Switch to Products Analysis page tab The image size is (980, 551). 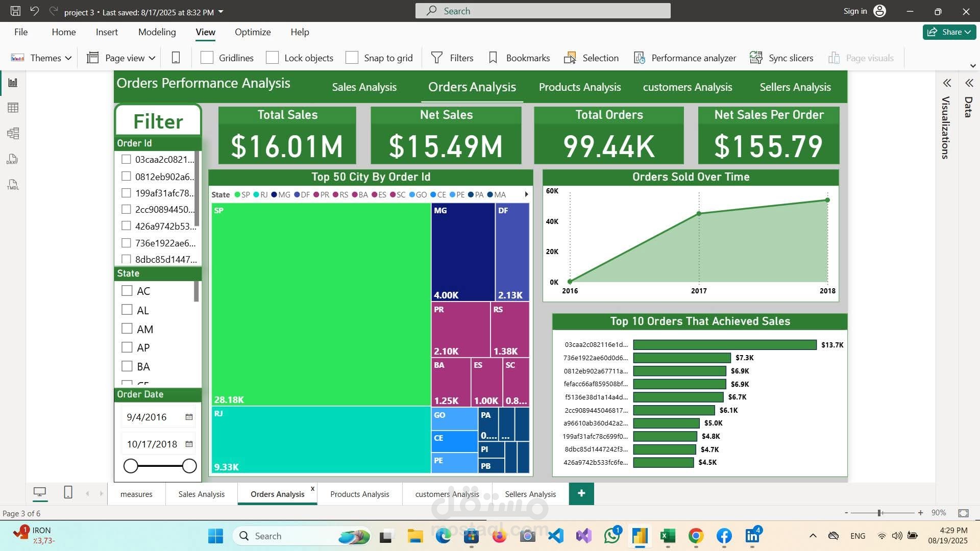(359, 494)
